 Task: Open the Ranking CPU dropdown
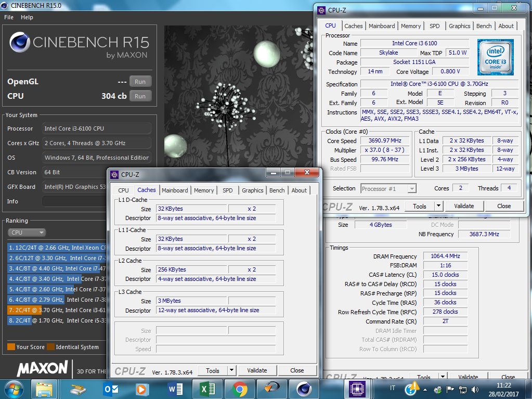tap(27, 233)
